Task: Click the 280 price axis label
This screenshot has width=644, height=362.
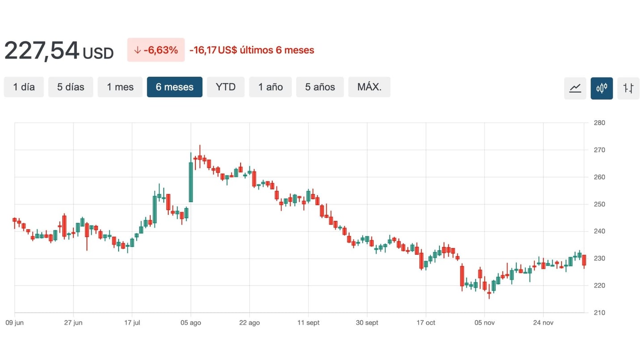Action: [600, 123]
